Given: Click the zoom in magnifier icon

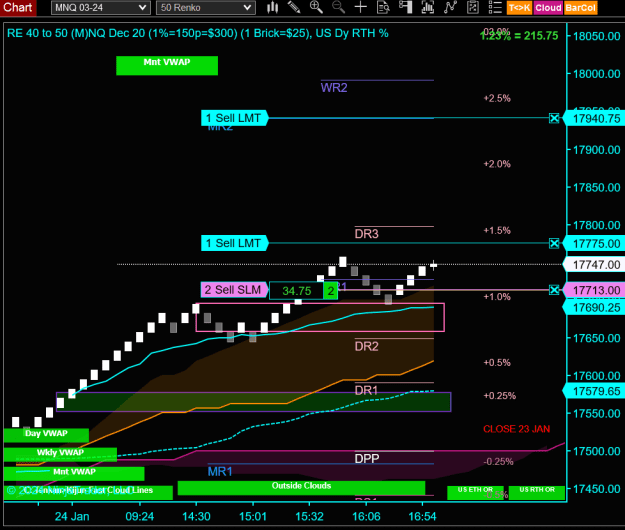Looking at the screenshot, I should (316, 8).
